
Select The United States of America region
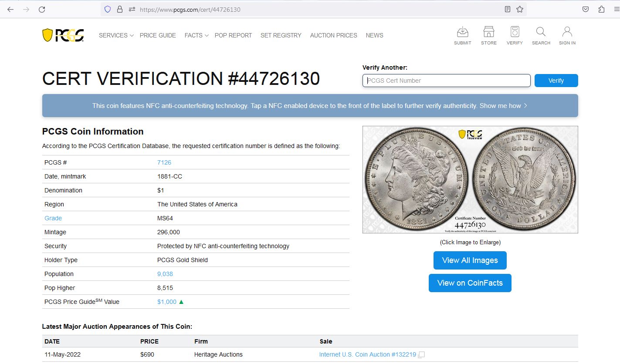pyautogui.click(x=197, y=204)
